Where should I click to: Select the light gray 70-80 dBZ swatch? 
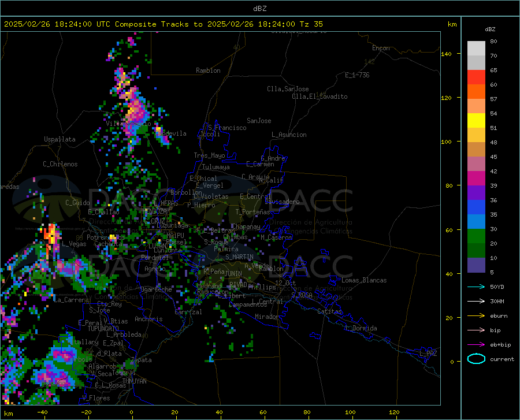pos(476,48)
